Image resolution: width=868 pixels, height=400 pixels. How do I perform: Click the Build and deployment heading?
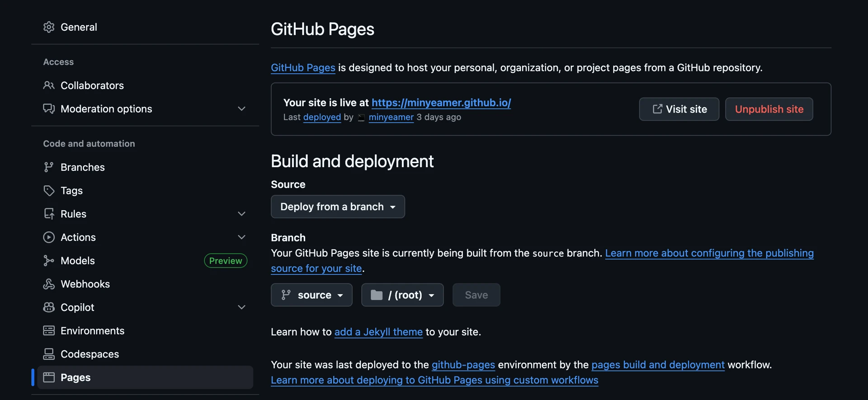pyautogui.click(x=352, y=161)
